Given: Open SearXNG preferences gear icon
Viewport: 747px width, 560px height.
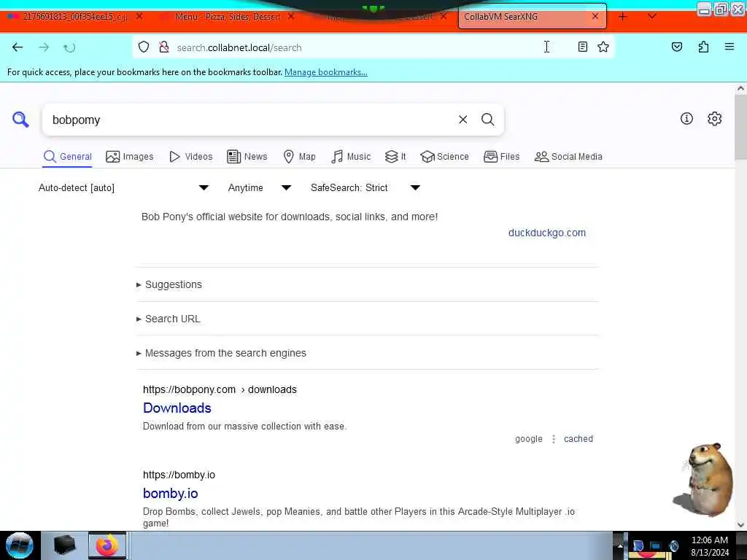Looking at the screenshot, I should click(x=715, y=119).
